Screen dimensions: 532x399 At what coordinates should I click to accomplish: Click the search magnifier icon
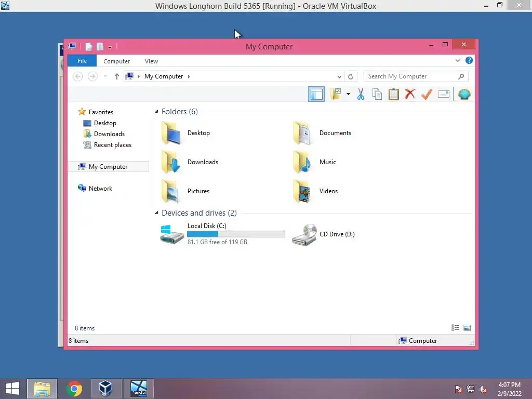pyautogui.click(x=461, y=76)
